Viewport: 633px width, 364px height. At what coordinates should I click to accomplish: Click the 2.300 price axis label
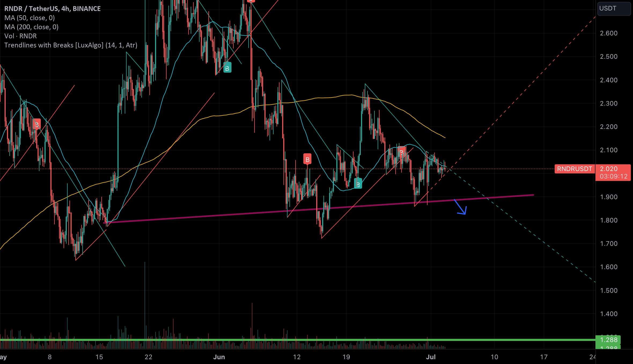point(609,103)
